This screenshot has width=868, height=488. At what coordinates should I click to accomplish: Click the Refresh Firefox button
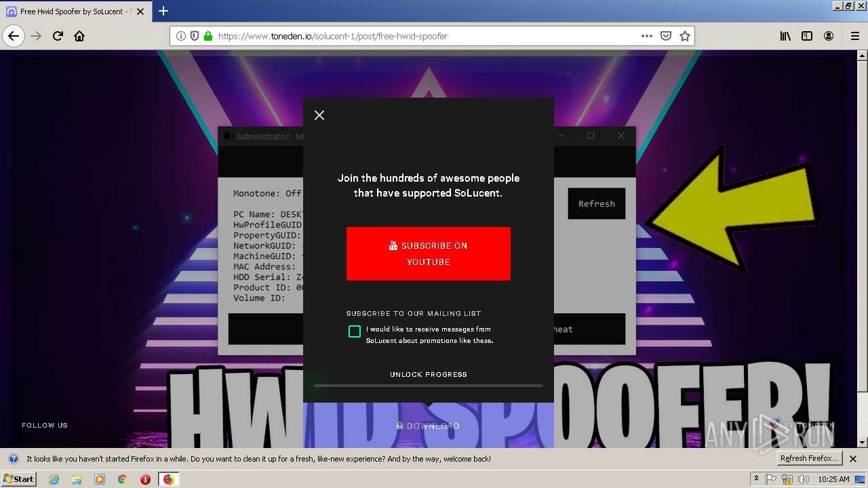[808, 459]
